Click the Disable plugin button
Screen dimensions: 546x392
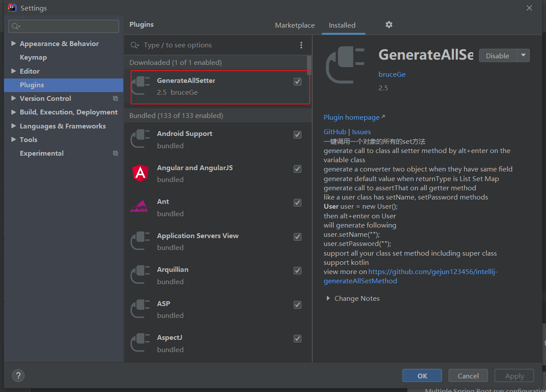coord(498,55)
